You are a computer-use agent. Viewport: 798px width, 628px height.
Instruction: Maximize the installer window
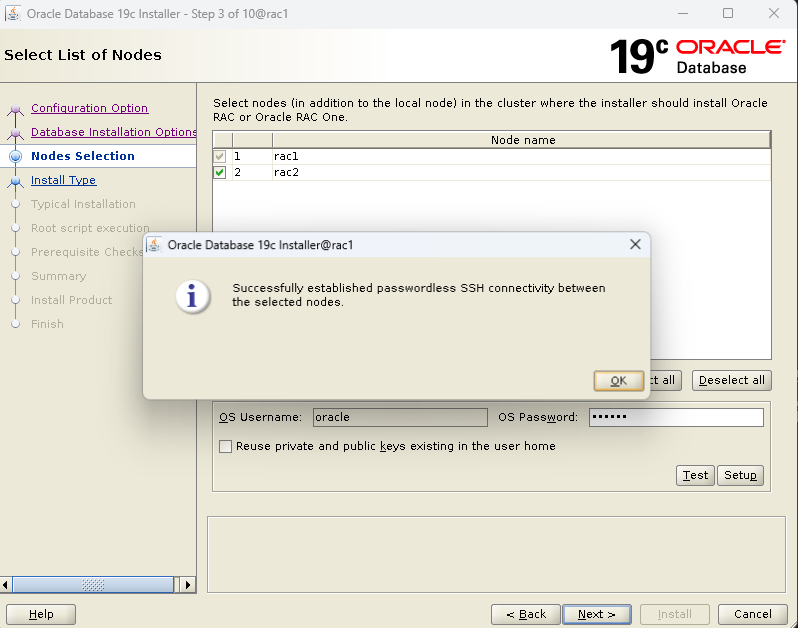coord(728,13)
